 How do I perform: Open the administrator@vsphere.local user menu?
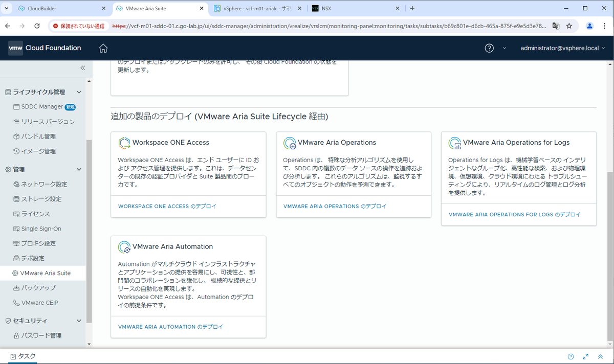coord(562,48)
